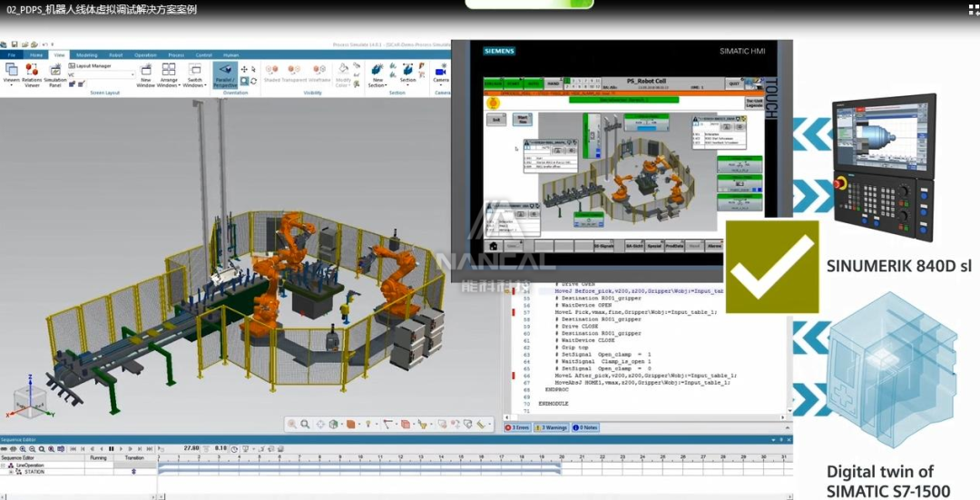Switch to the Modeling ribbon tab
Viewport: 980px width, 500px height.
click(x=87, y=55)
